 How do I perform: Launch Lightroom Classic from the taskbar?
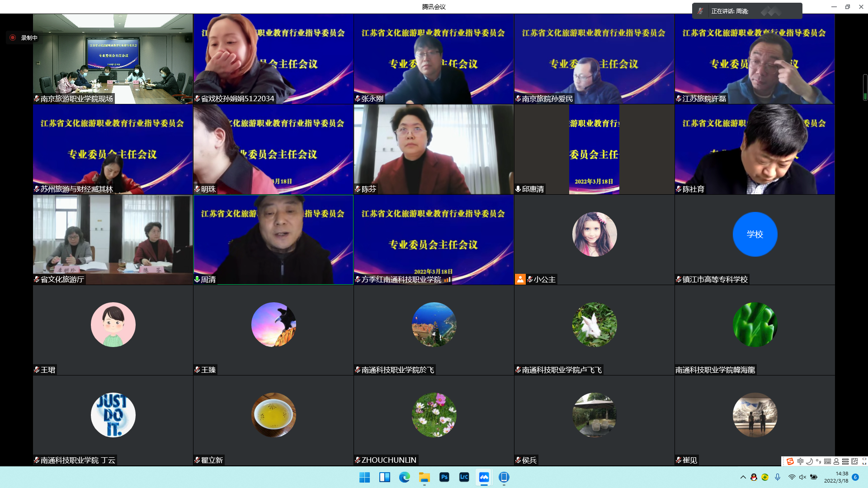tap(464, 477)
